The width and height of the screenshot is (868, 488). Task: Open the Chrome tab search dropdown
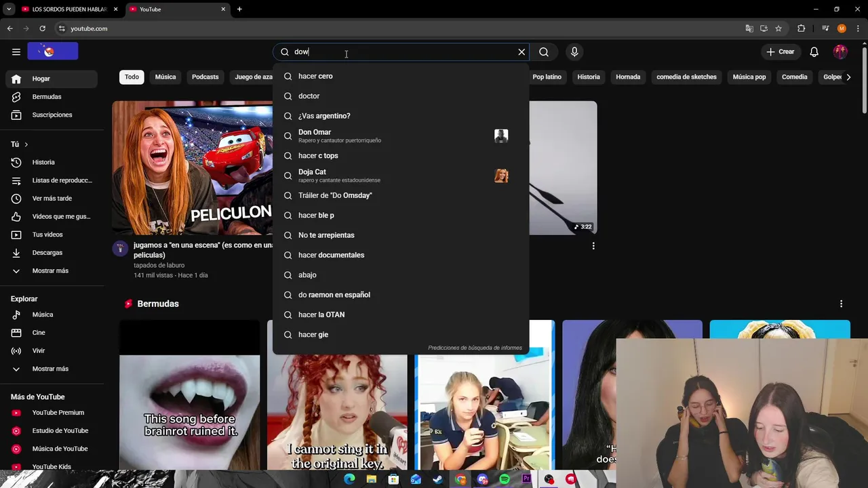[x=9, y=9]
